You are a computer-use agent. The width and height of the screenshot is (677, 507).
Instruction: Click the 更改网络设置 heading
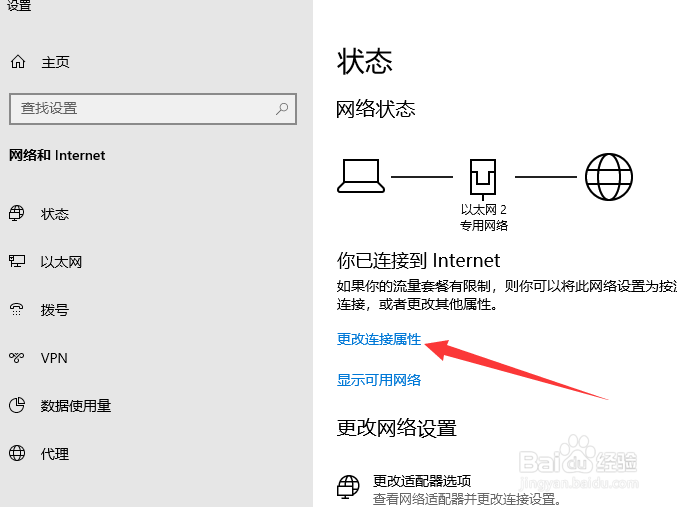click(x=397, y=428)
